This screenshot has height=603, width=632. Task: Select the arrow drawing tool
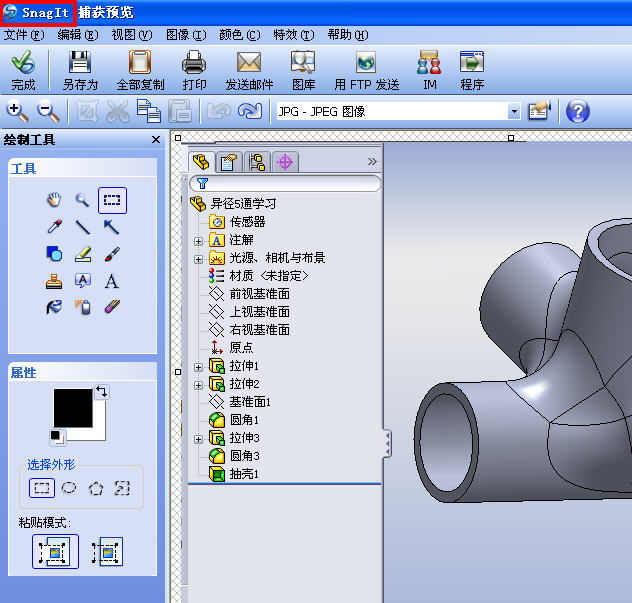click(x=111, y=227)
